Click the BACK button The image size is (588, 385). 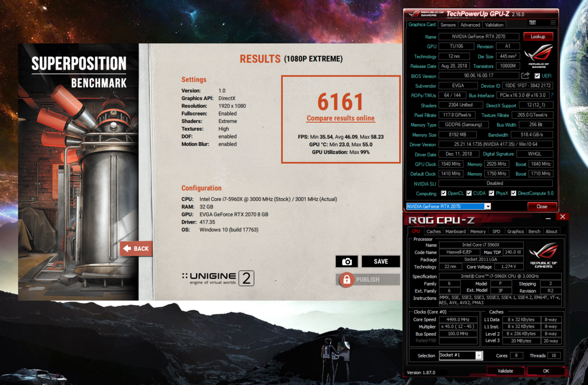click(x=136, y=249)
